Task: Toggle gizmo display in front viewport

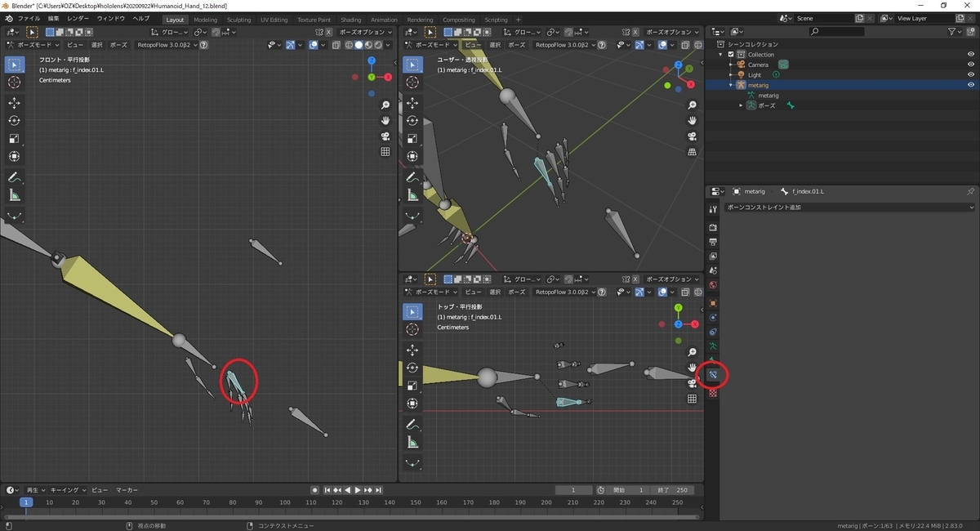Action: (292, 45)
